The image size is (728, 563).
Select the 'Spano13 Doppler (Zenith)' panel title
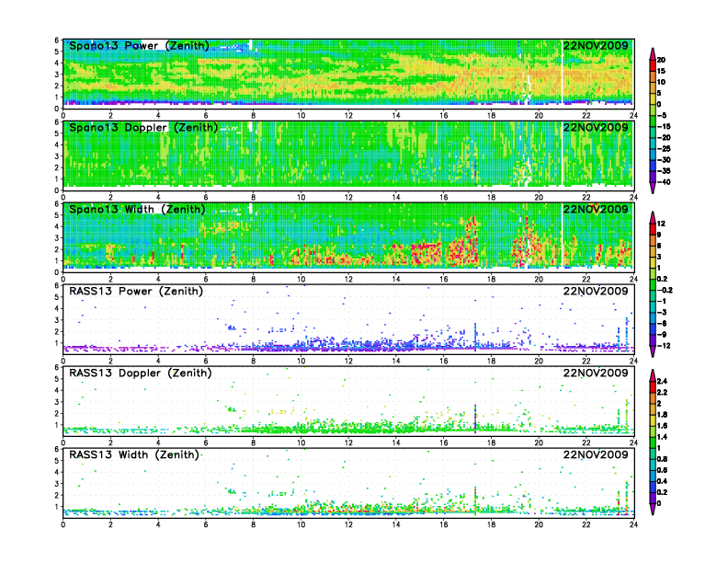pos(143,127)
